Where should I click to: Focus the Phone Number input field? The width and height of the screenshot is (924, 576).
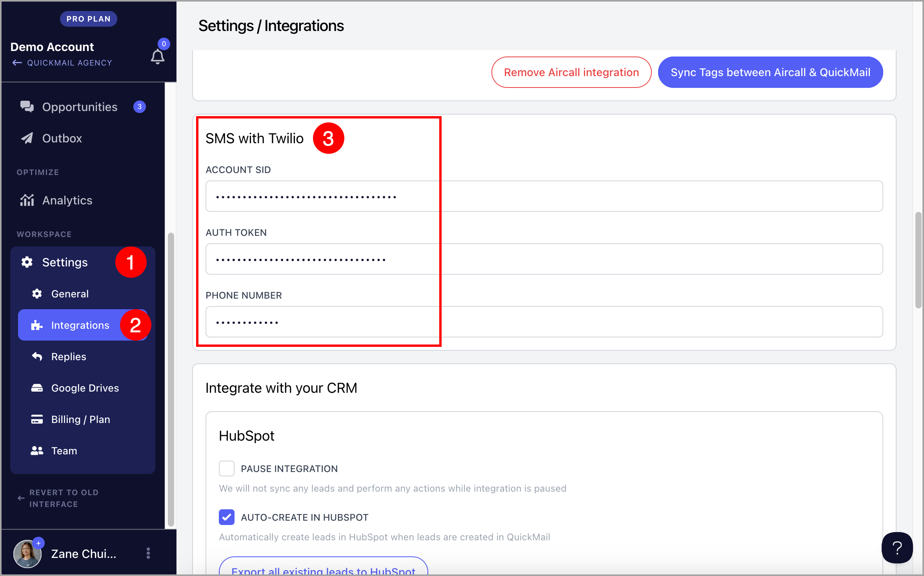(x=544, y=322)
